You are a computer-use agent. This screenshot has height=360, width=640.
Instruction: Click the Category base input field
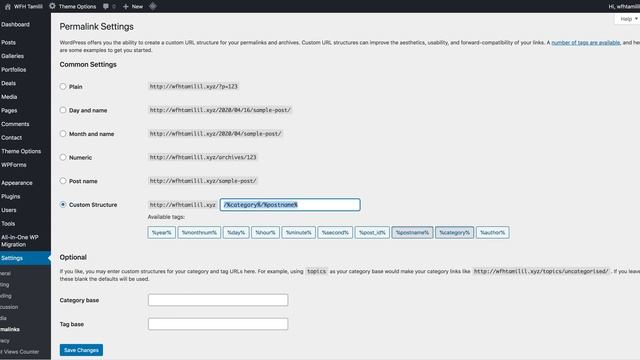click(218, 300)
